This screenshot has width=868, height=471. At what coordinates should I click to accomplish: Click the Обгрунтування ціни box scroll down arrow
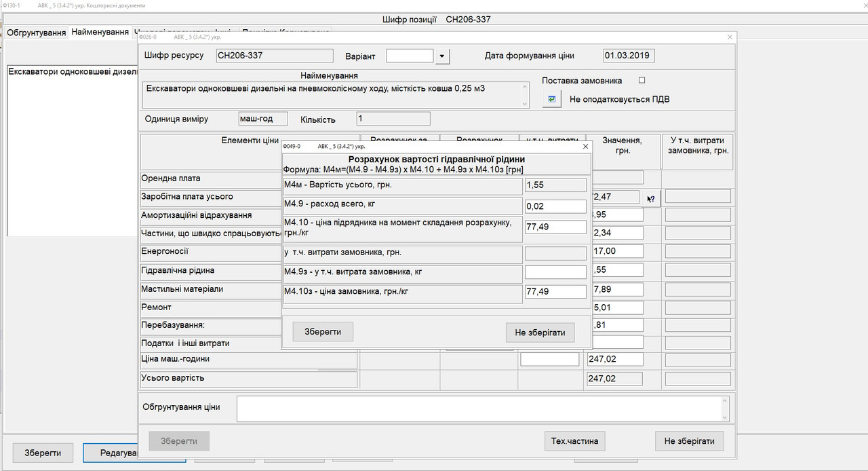pos(724,417)
